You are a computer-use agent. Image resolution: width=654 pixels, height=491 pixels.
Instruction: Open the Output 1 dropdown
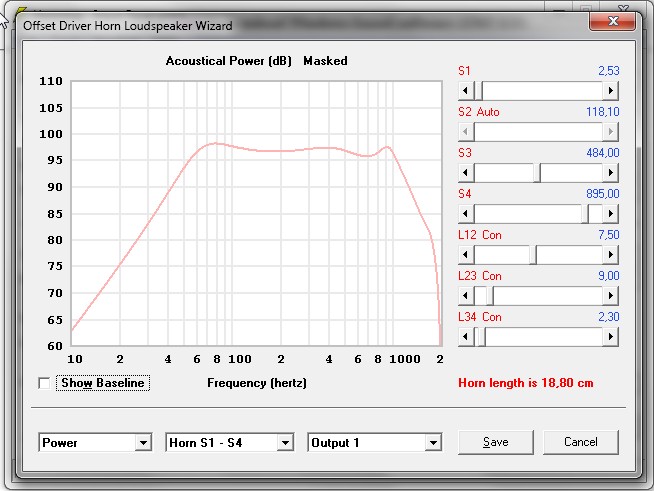coord(433,443)
